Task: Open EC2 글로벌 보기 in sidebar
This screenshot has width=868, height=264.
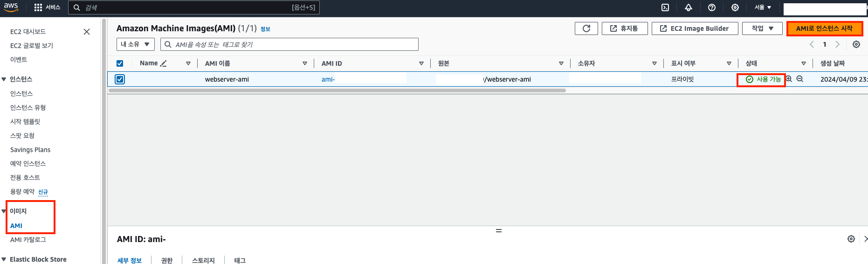Action: coord(32,46)
